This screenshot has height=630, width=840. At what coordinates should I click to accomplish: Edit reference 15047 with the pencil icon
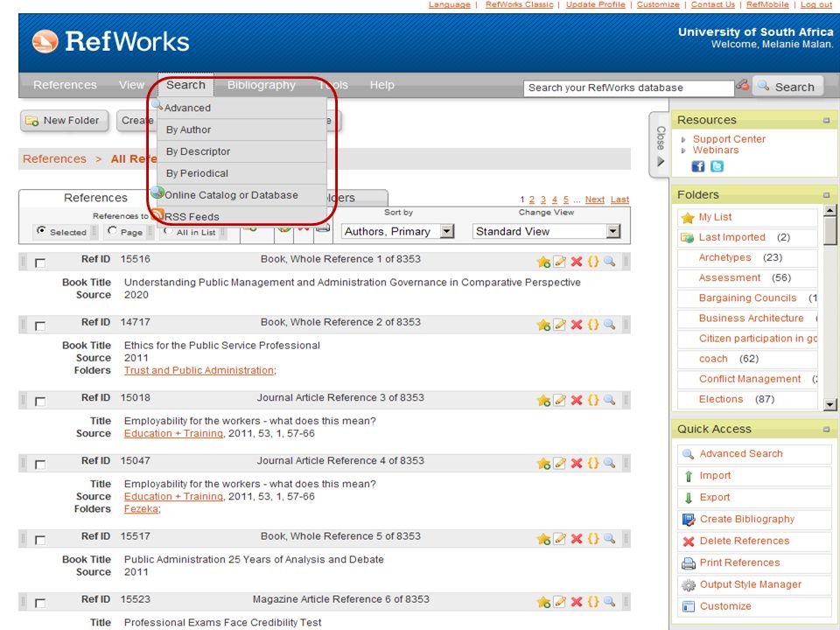pos(559,464)
